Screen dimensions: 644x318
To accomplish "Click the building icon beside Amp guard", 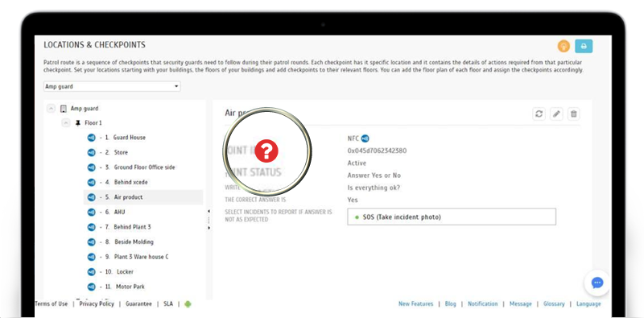I will [x=64, y=109].
